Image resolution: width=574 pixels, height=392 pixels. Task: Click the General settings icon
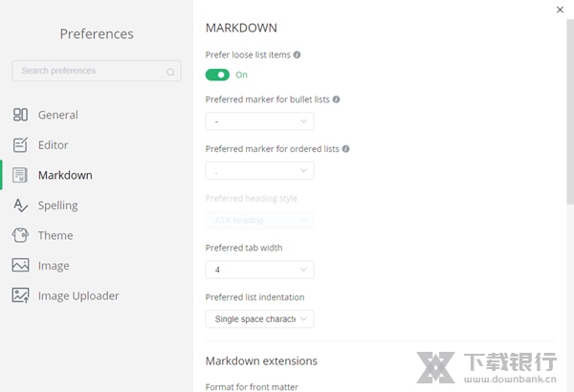click(x=20, y=115)
